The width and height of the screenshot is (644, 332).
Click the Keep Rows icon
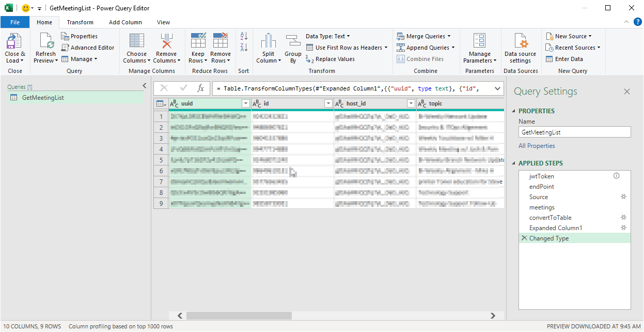tap(198, 41)
